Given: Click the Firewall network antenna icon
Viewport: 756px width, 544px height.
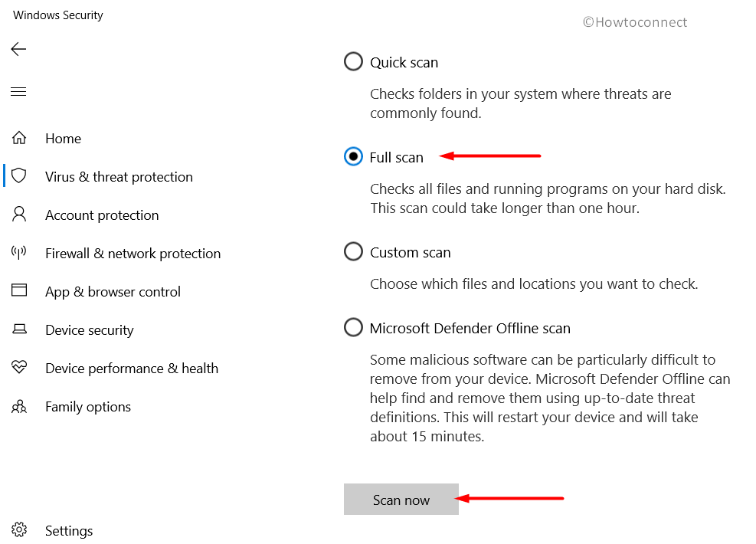Looking at the screenshot, I should click(x=19, y=252).
